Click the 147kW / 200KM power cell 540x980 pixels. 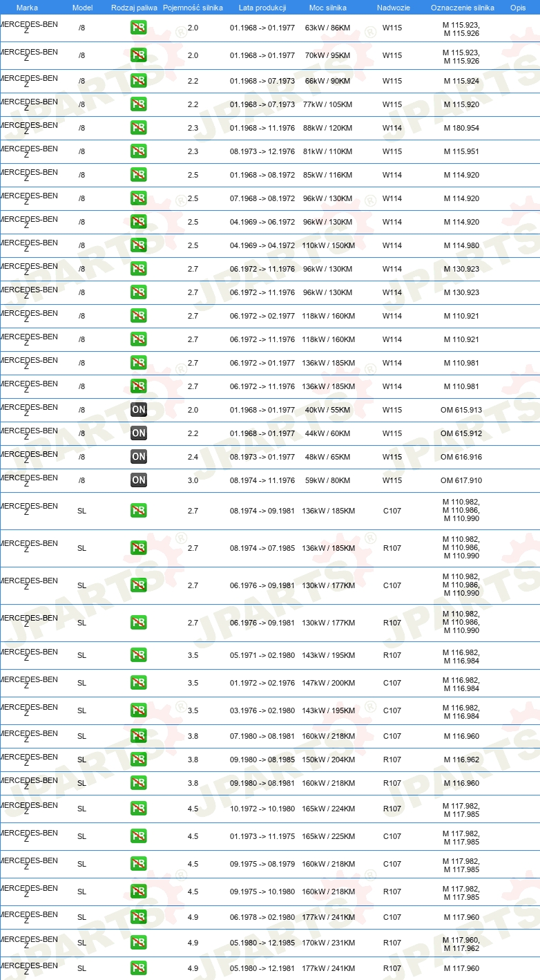tap(328, 684)
